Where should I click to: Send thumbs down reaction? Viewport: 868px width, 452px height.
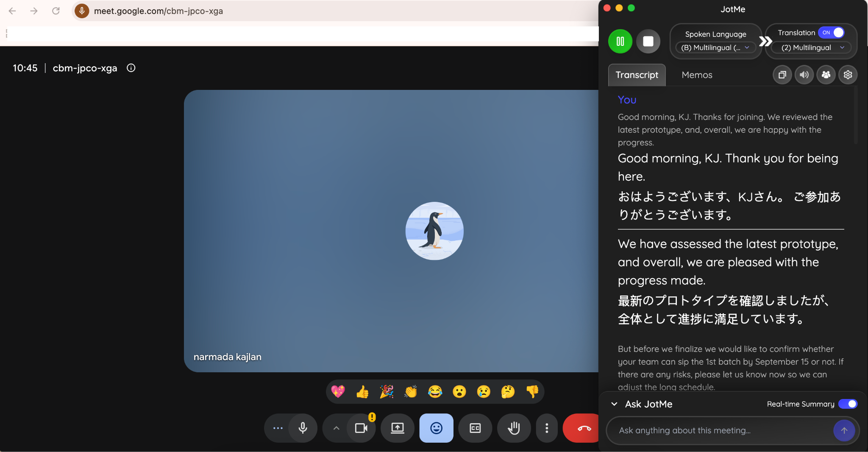tap(532, 391)
